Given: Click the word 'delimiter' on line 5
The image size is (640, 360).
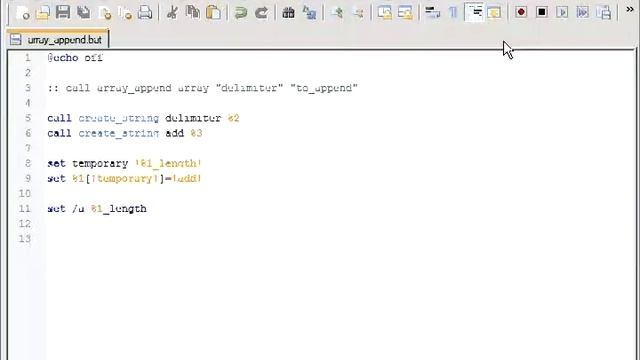Looking at the screenshot, I should pyautogui.click(x=193, y=118).
